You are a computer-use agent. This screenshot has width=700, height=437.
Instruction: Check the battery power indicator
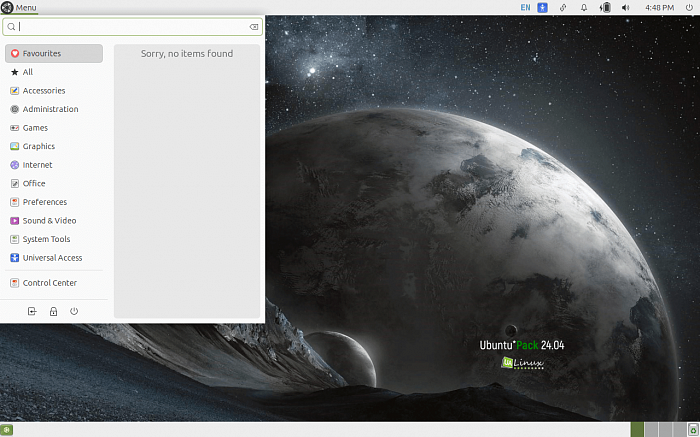pos(605,8)
